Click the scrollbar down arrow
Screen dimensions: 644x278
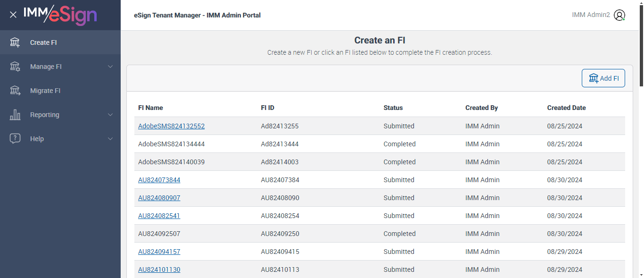coord(641,274)
